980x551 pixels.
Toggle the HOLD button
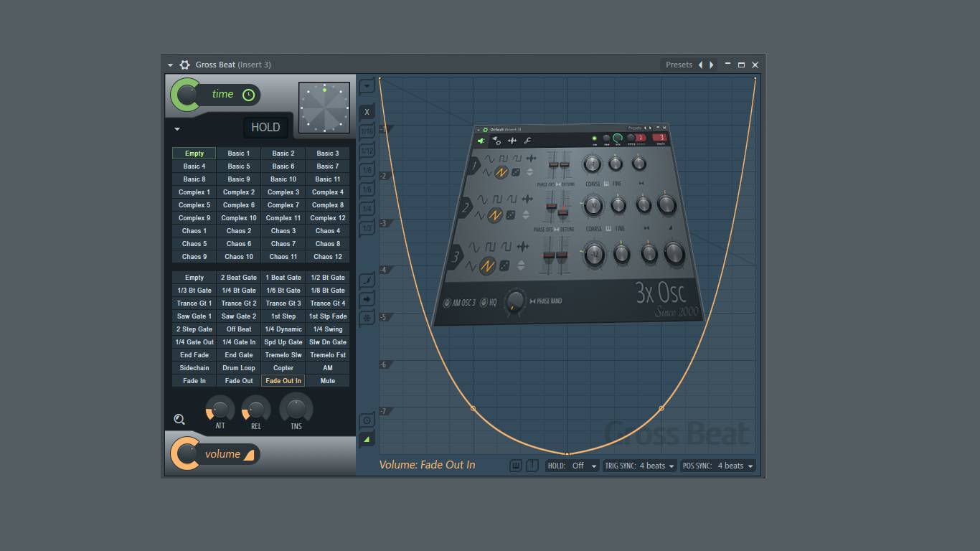(x=265, y=127)
